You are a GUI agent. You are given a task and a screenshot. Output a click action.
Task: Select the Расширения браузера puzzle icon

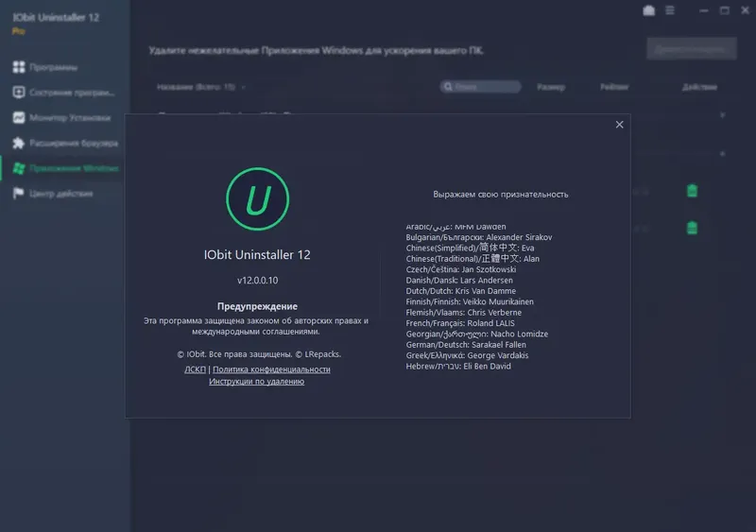point(19,143)
